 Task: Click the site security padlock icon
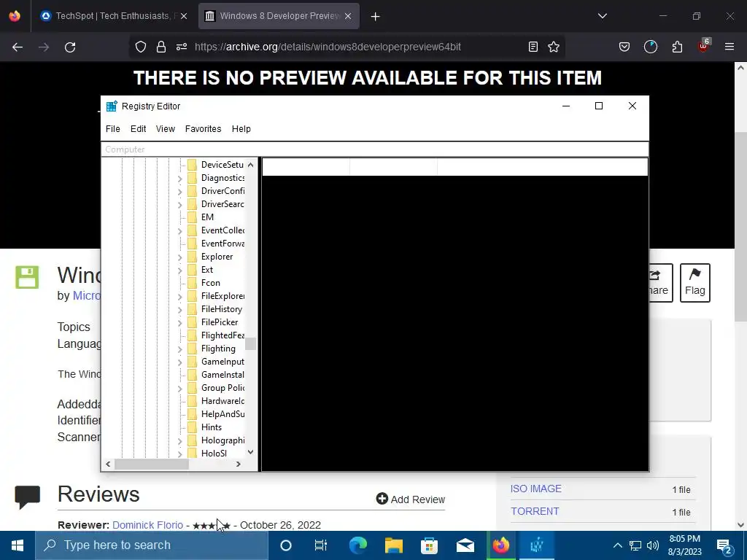[x=161, y=47]
